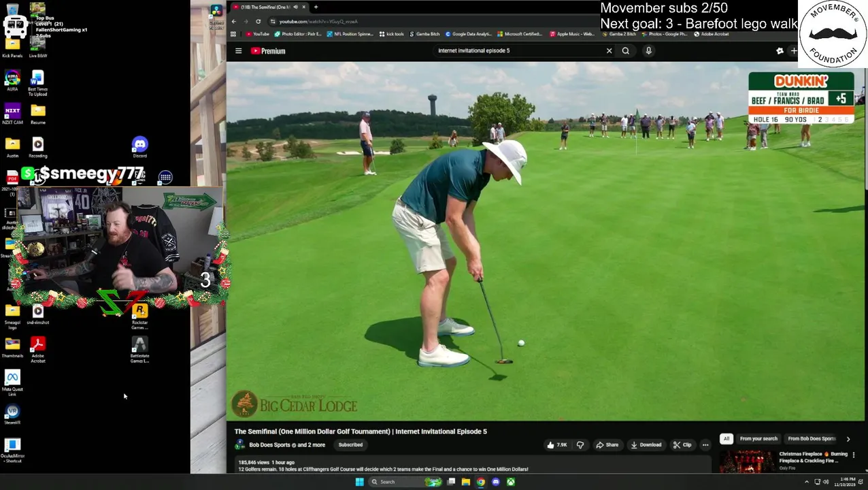Select the 'From your search' chip
Screen dimensions: 868x490
click(758, 439)
